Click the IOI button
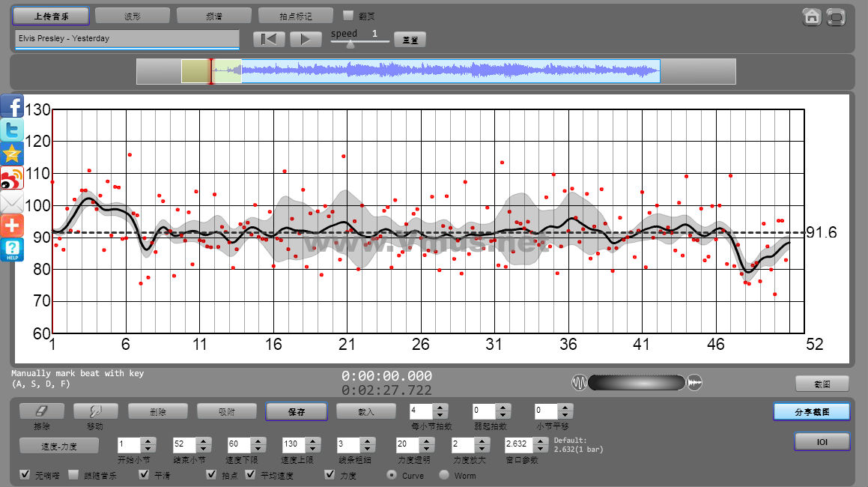Image resolution: width=868 pixels, height=487 pixels. point(822,442)
